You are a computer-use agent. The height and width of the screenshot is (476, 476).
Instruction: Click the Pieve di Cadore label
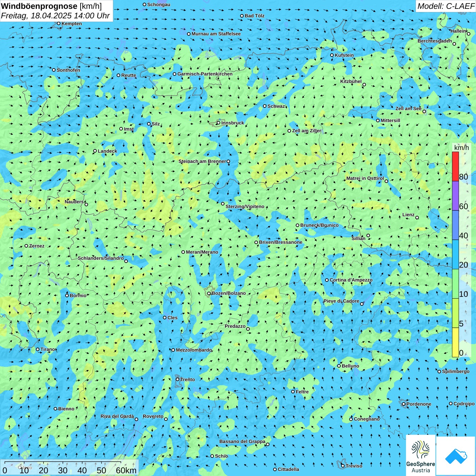point(341,301)
